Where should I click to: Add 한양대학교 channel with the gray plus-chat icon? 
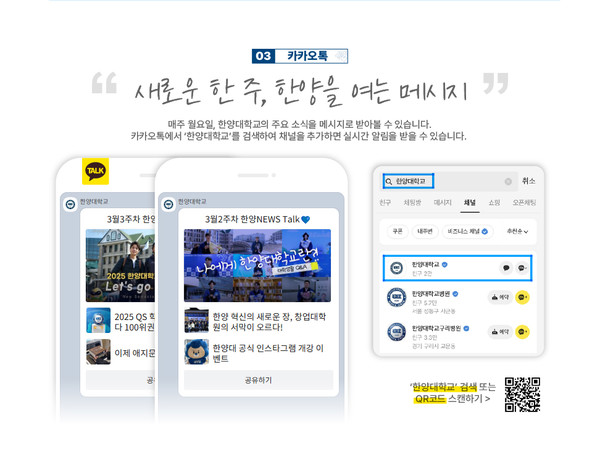point(522,268)
